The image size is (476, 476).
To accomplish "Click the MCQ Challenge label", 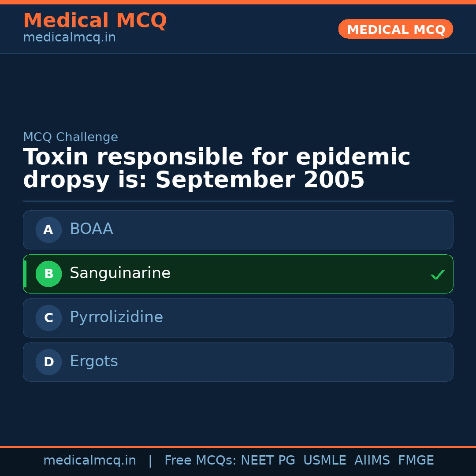I will (71, 137).
